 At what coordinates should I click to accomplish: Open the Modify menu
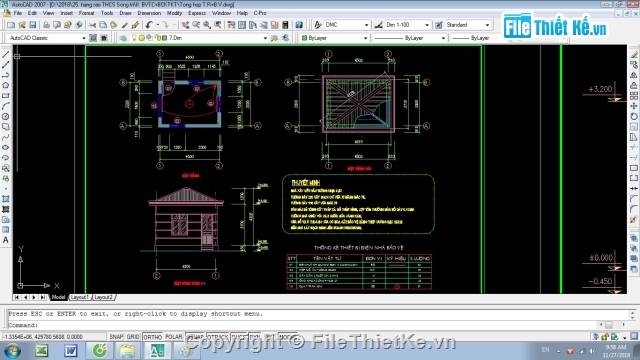[x=174, y=13]
